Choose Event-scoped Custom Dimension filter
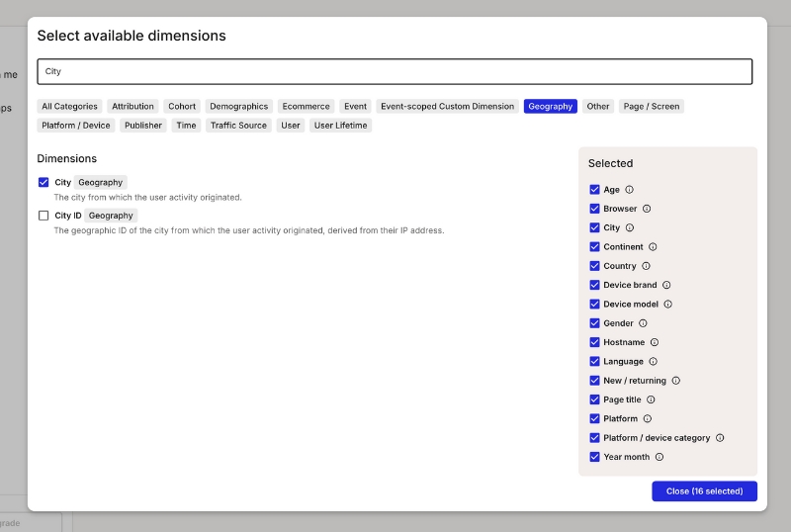Viewport: 791px width, 532px height. (x=448, y=107)
